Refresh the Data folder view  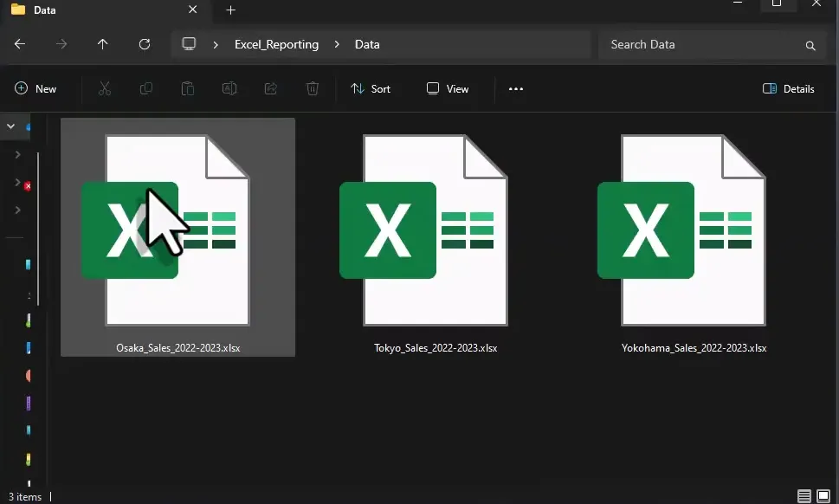pos(145,44)
